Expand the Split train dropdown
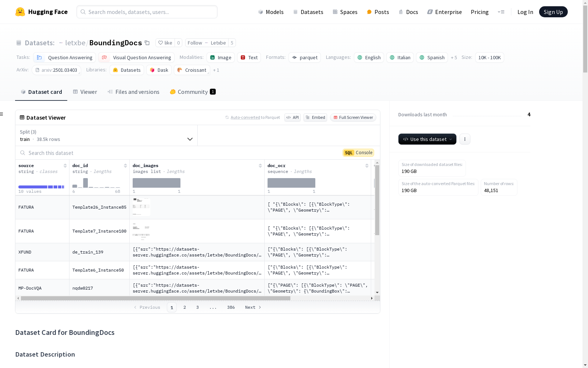 click(107, 135)
